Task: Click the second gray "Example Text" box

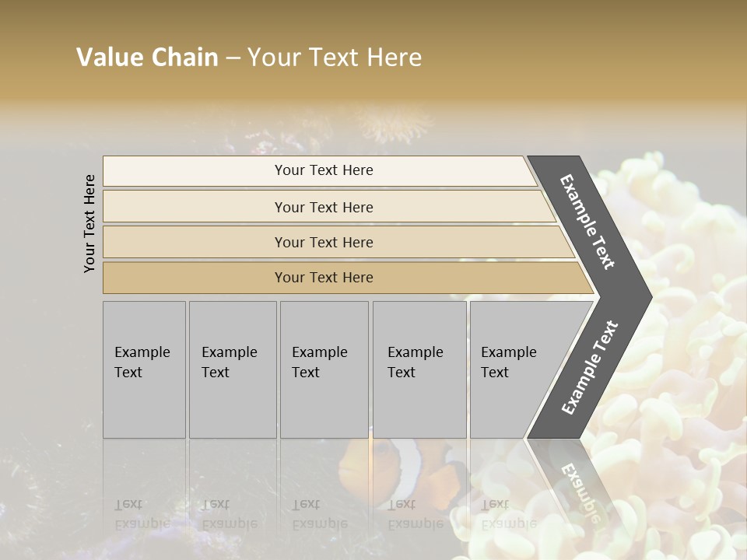Action: pos(232,369)
